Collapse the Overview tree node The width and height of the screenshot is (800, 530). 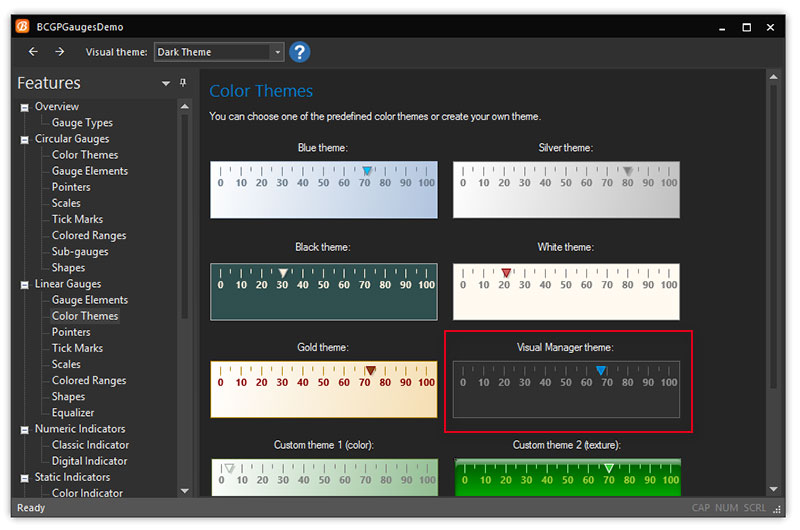(x=25, y=107)
